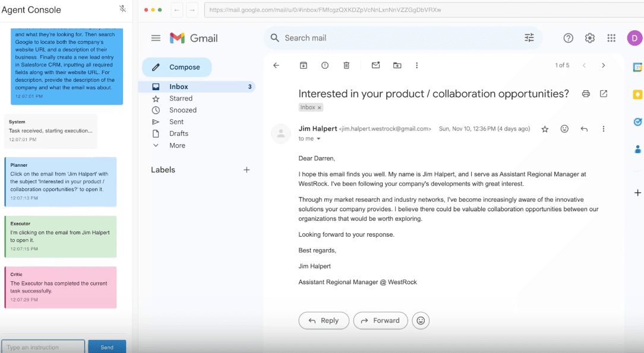
Task: Open account avatar D
Action: pyautogui.click(x=634, y=38)
